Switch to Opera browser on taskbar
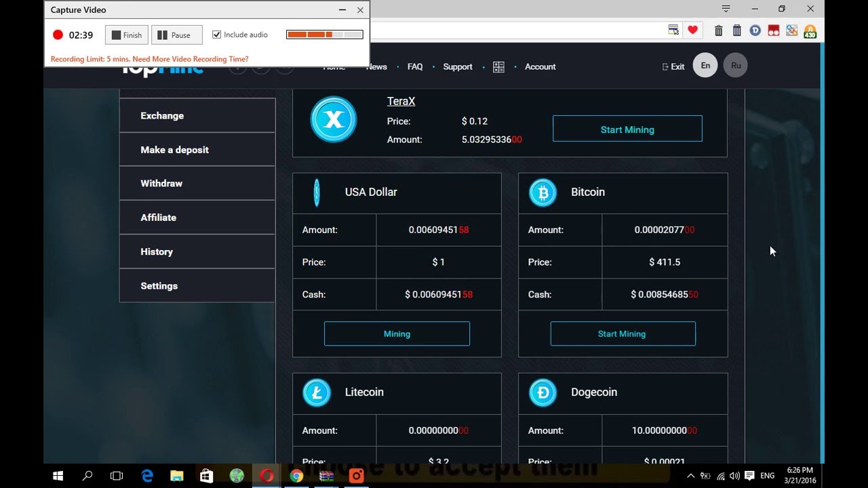 (267, 476)
